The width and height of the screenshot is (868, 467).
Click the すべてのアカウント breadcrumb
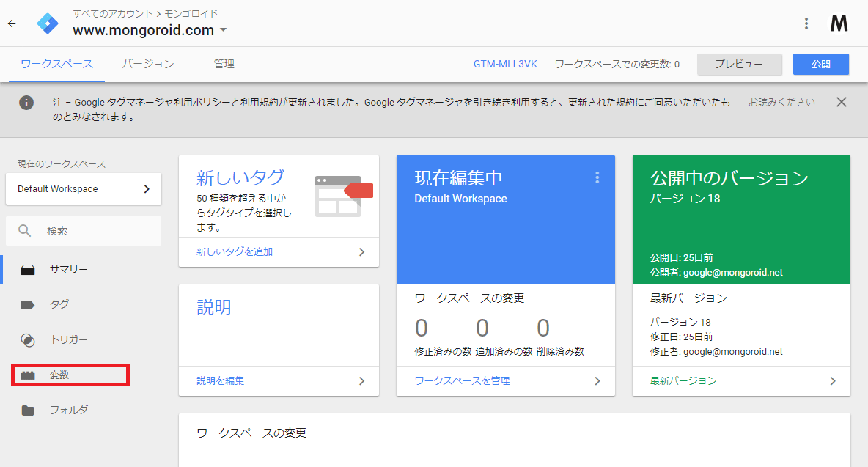(x=112, y=13)
